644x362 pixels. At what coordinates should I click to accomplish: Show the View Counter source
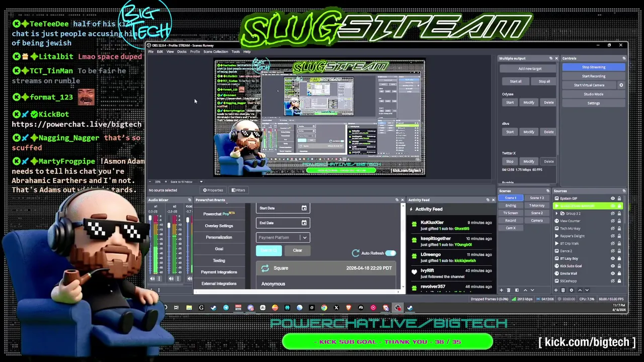tap(613, 221)
